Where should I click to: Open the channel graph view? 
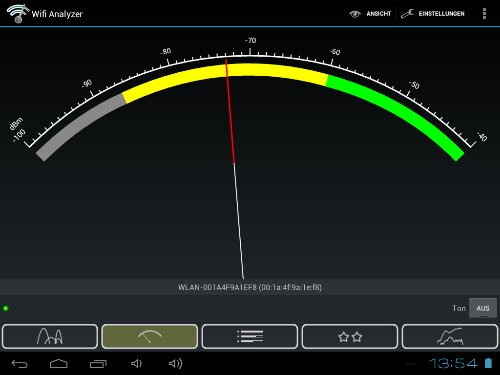50,336
